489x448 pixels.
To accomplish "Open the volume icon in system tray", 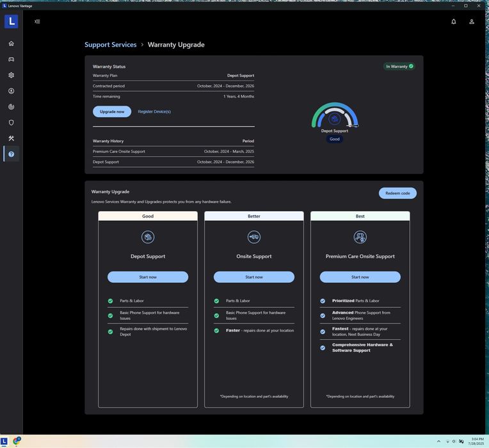I will tap(454, 442).
